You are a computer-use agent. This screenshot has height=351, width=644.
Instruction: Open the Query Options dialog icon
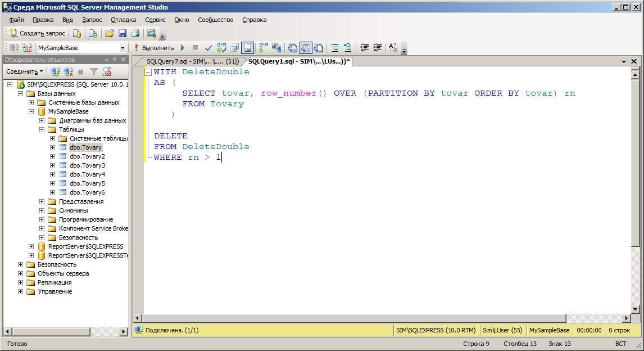(235, 48)
